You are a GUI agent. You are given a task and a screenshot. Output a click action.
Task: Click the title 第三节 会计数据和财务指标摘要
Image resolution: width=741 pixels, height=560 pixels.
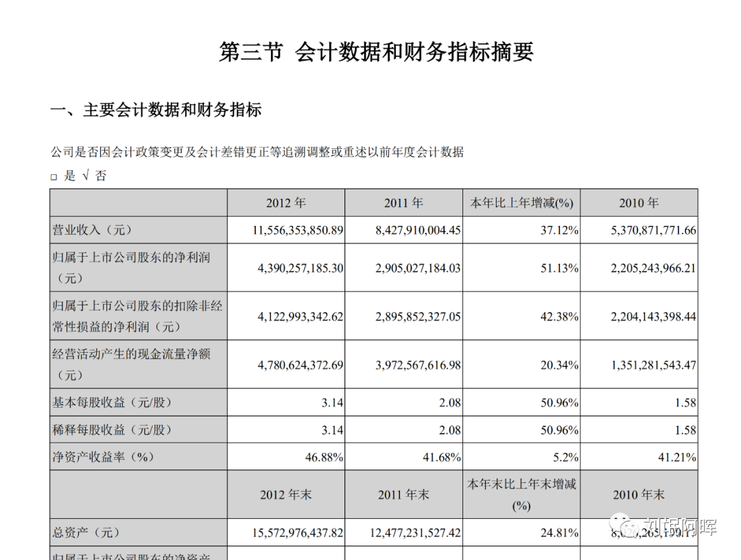pyautogui.click(x=376, y=51)
